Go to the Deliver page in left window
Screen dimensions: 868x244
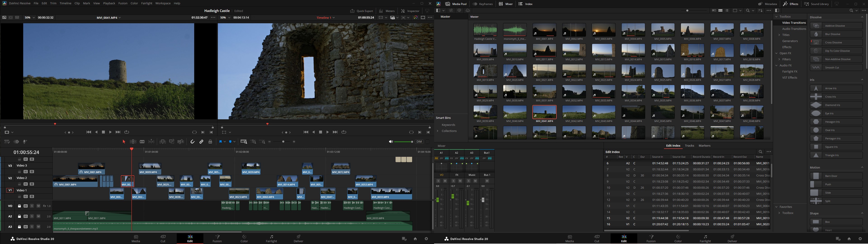tap(299, 239)
